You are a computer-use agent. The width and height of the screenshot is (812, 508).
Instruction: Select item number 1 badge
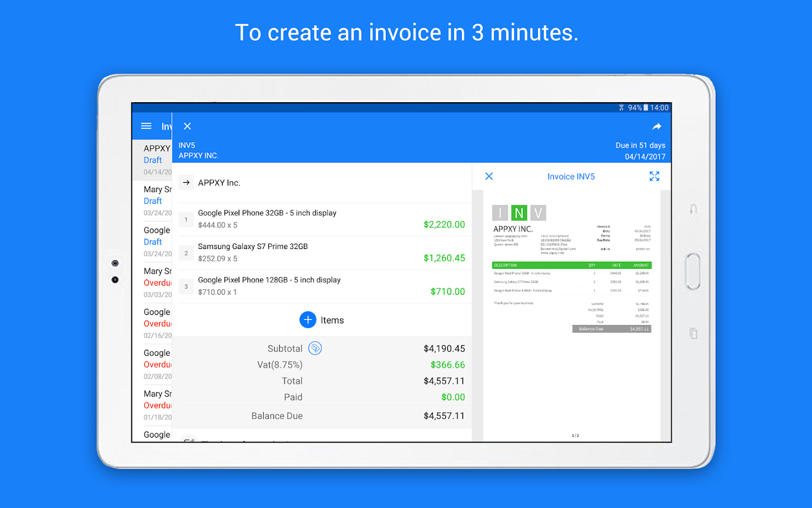(x=186, y=220)
